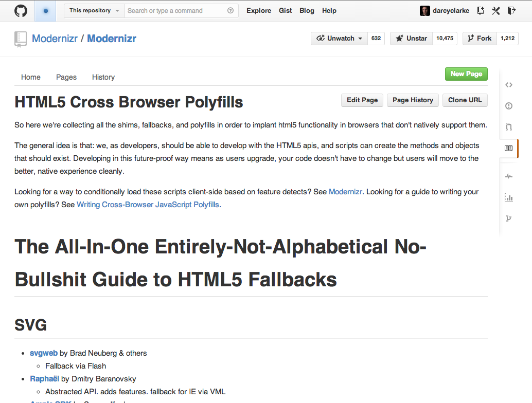Open the Writing Cross-Browser JavaScript Polyfills link
The width and height of the screenshot is (532, 403).
click(148, 205)
